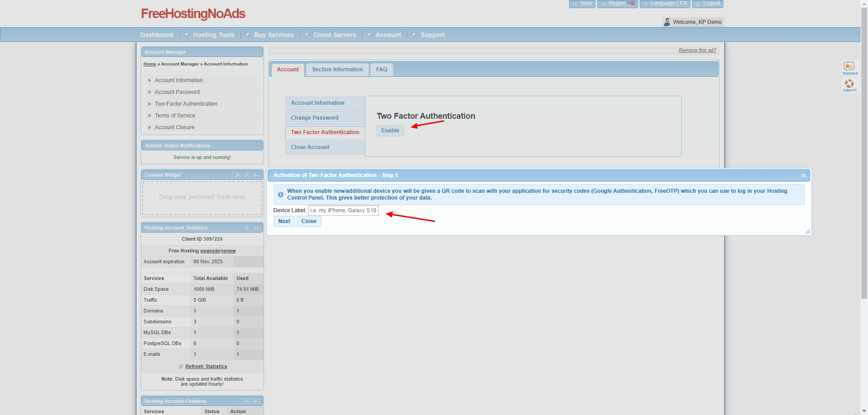Click the Custom Widget wrench settings icon
868x415 pixels.
[x=237, y=175]
